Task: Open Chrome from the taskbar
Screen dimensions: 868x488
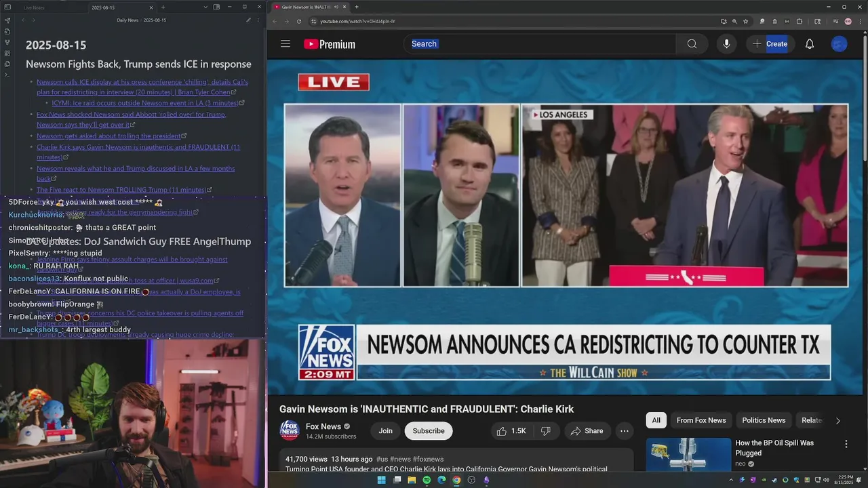Action: [x=456, y=480]
